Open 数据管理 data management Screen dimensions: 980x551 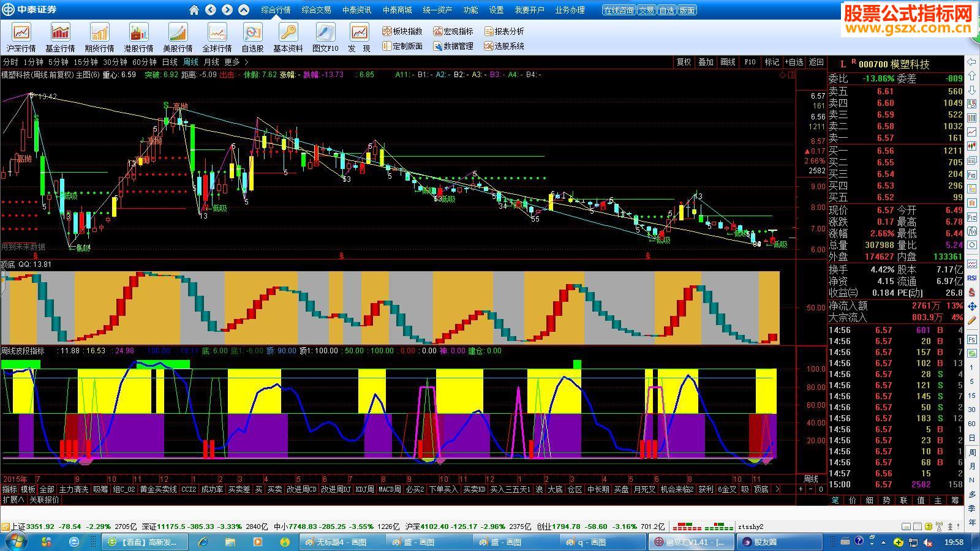[453, 46]
